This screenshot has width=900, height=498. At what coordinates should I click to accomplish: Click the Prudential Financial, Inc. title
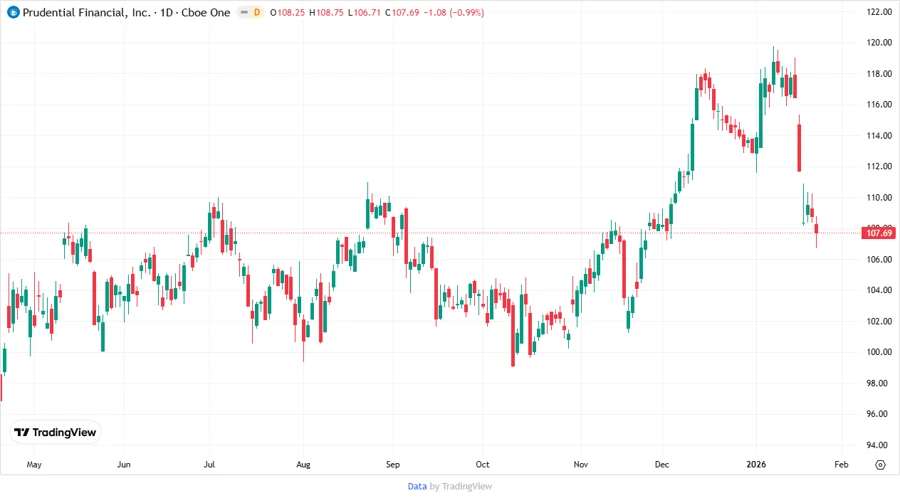tap(86, 12)
